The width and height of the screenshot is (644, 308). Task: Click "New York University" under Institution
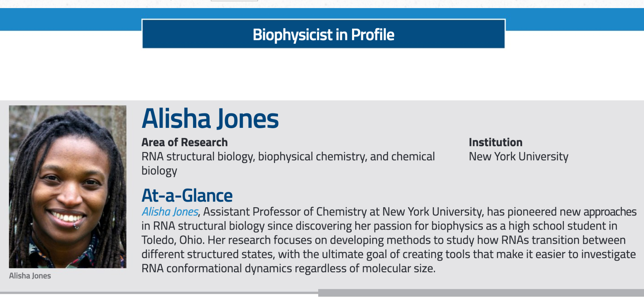click(518, 157)
